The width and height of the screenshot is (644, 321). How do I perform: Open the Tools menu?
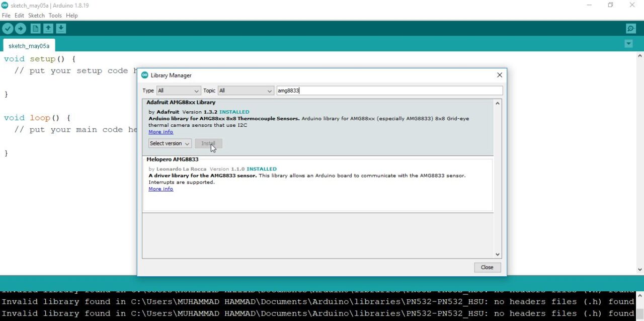click(x=55, y=16)
